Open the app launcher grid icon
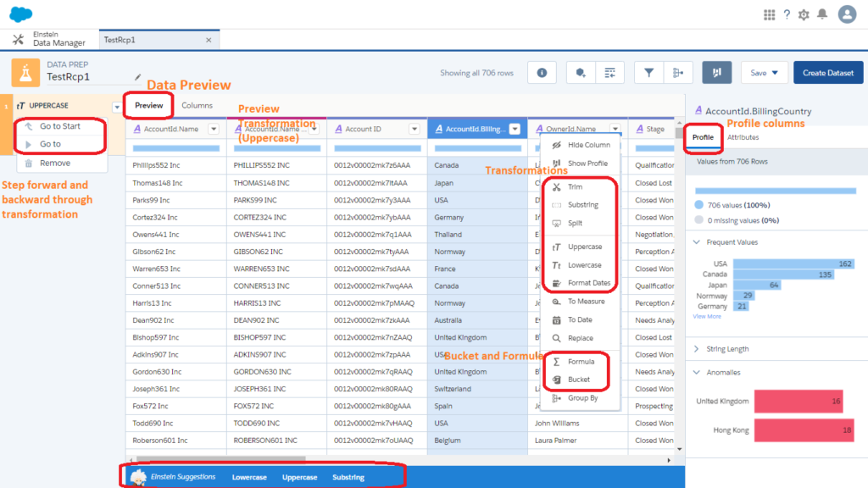 point(769,15)
